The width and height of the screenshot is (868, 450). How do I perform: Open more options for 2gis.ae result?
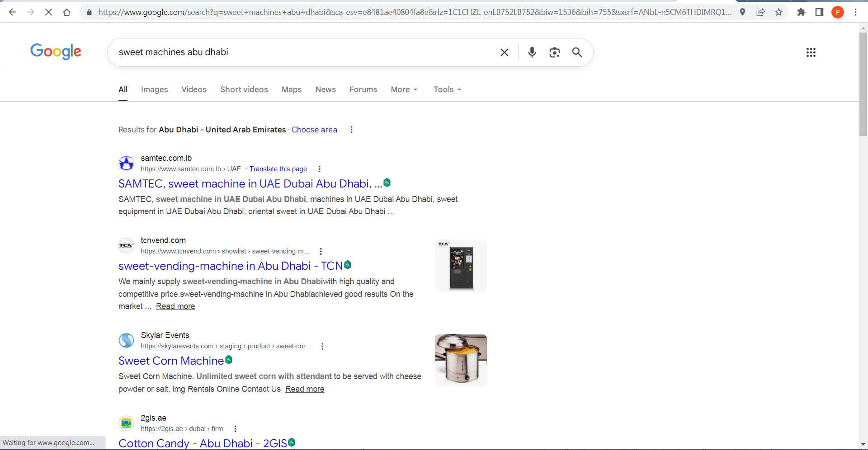(x=236, y=429)
